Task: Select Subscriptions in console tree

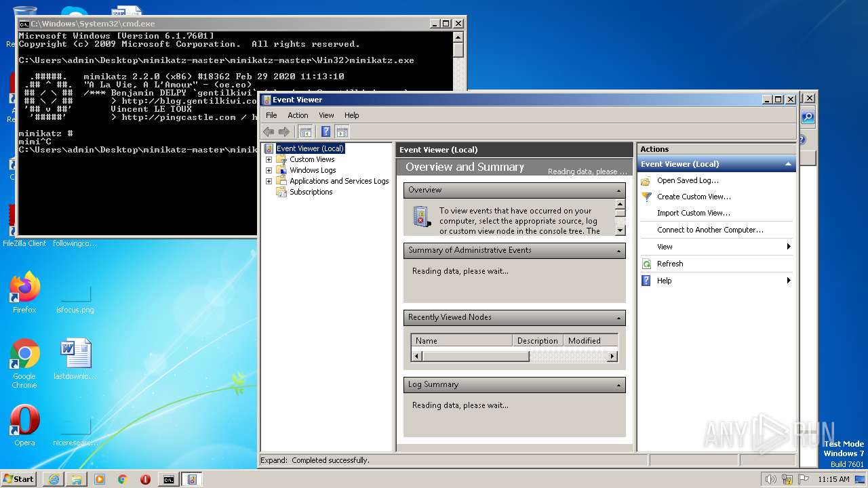Action: click(311, 192)
